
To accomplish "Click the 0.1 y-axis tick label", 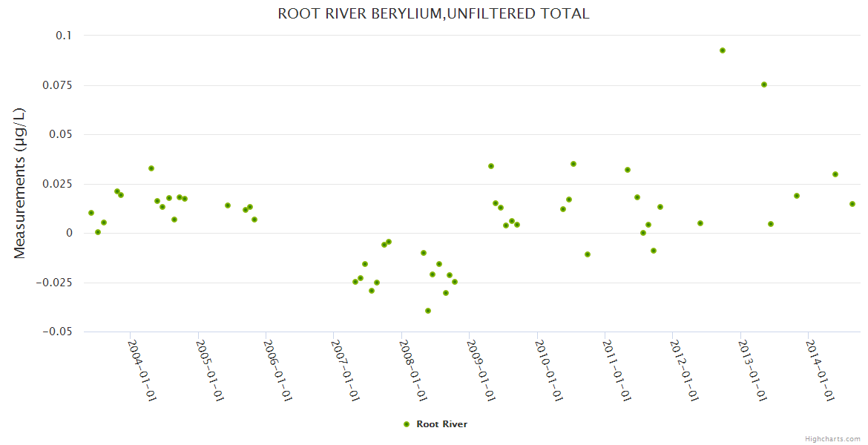I will pos(63,36).
